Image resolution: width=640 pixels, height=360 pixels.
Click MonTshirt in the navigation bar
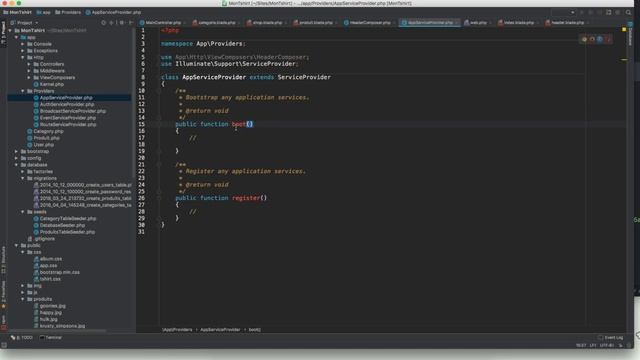coord(18,12)
